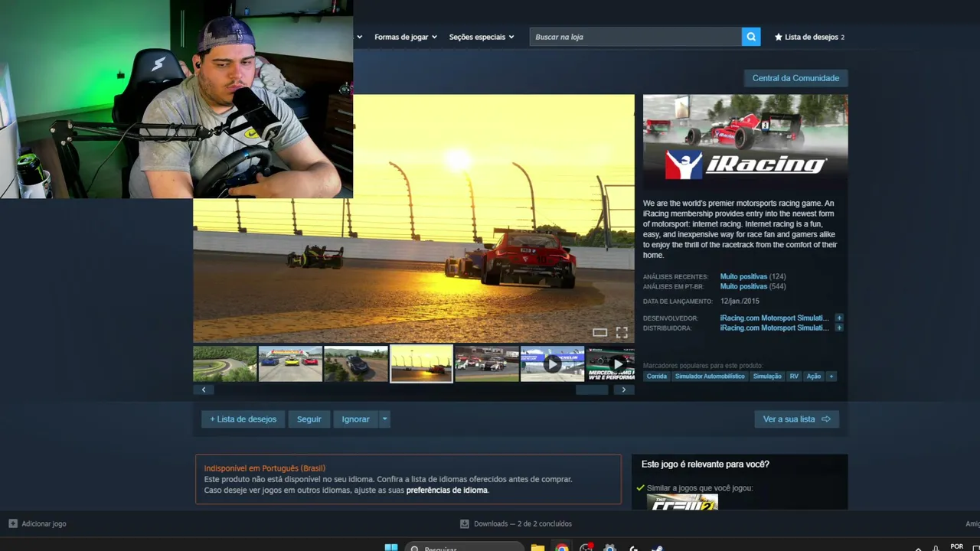
Task: Click the Indisponível em Português (Brasil) notice title
Action: coord(265,468)
